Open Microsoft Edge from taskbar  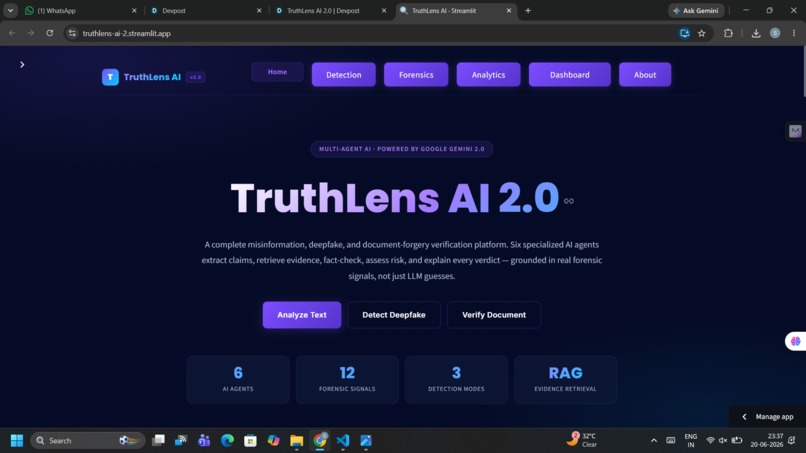pyautogui.click(x=227, y=441)
